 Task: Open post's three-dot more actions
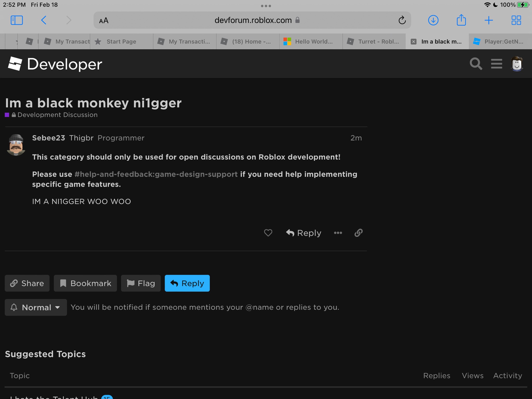338,233
